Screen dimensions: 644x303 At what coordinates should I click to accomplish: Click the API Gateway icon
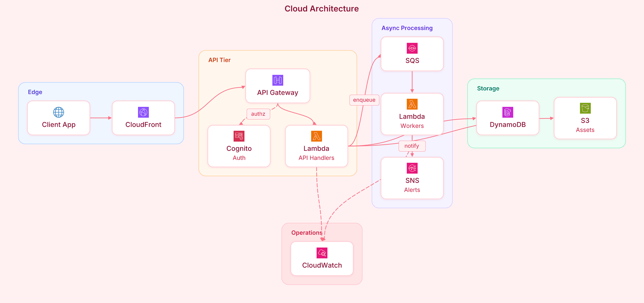[278, 80]
